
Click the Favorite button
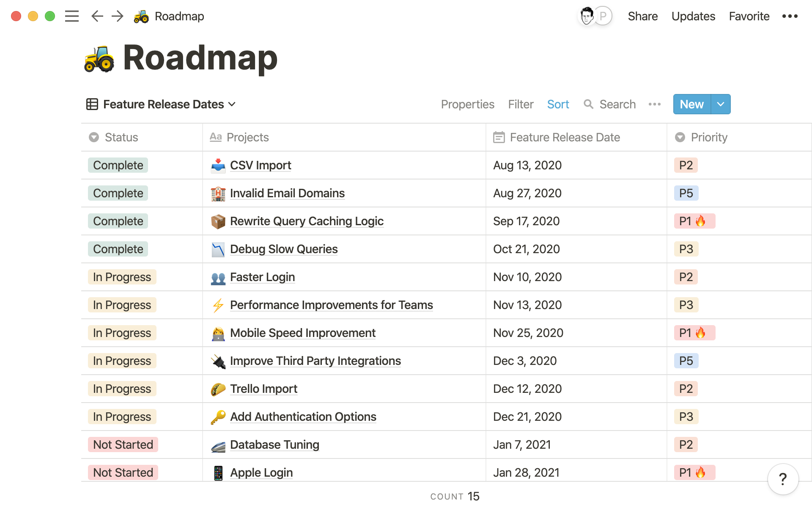[748, 16]
